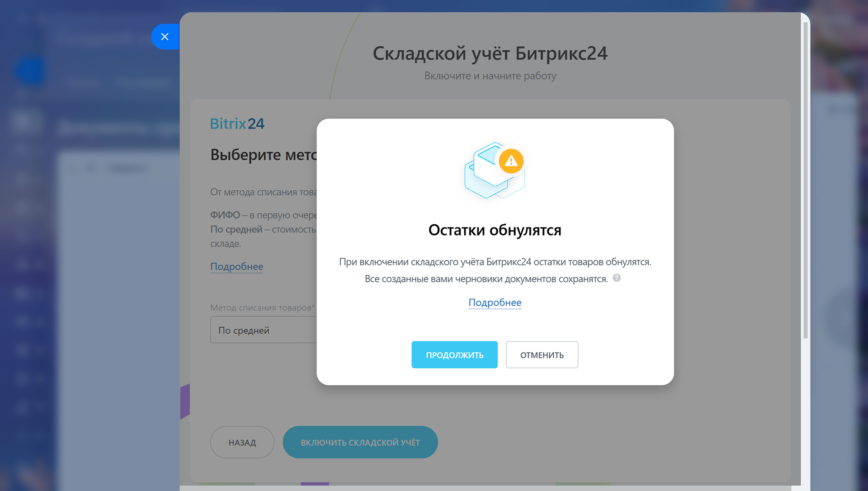Click the warning box icon in dialog
The width and height of the screenshot is (868, 491).
(495, 170)
